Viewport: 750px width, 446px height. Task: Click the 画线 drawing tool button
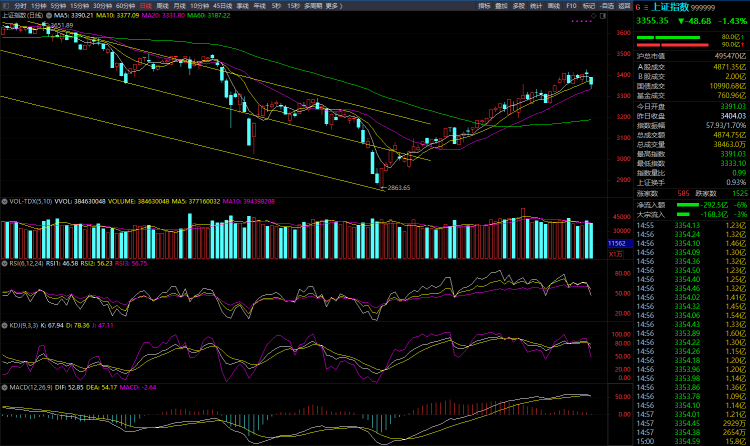tap(553, 6)
